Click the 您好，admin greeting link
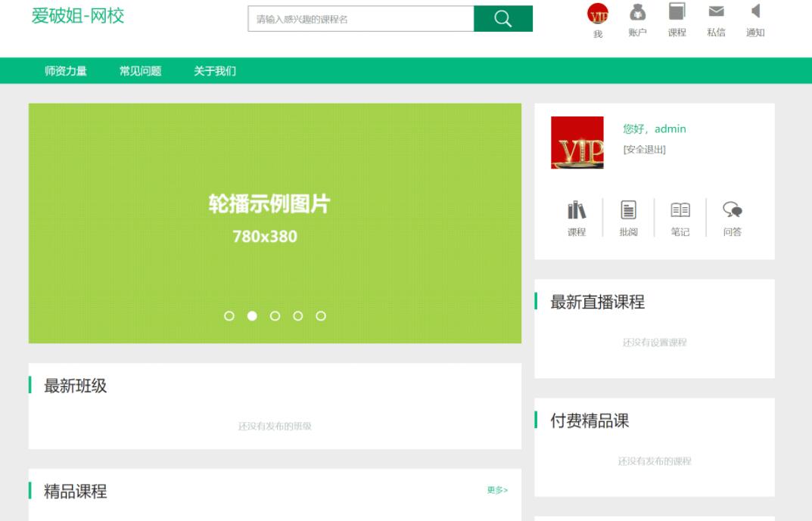 coord(654,129)
